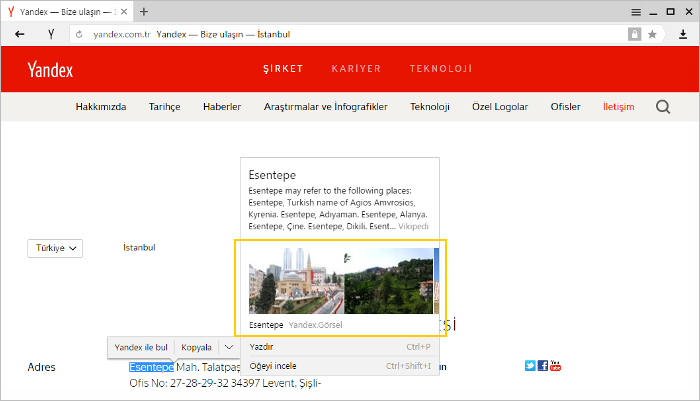Select the ŞİRKET header section
This screenshot has width=700, height=401.
click(x=283, y=69)
